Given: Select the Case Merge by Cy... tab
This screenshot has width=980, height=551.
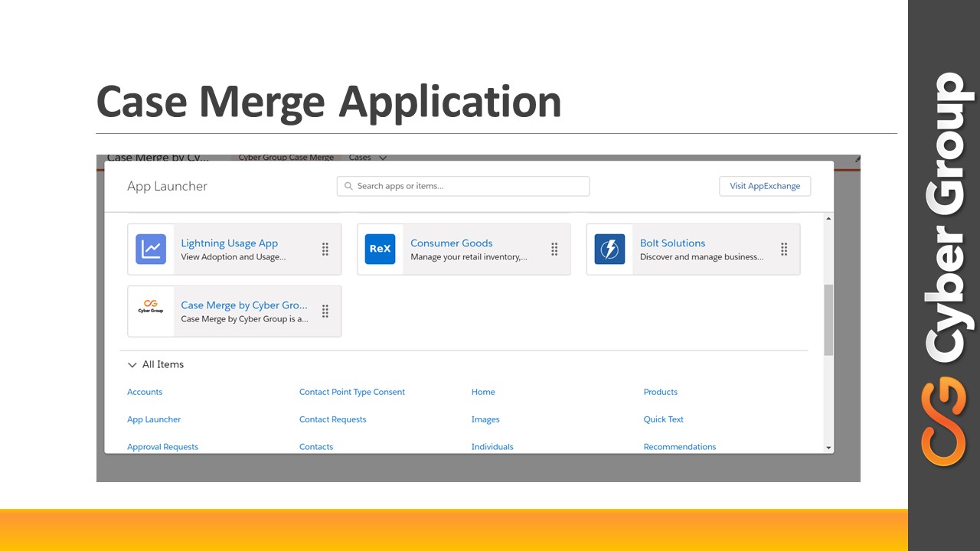Looking at the screenshot, I should click(x=158, y=157).
